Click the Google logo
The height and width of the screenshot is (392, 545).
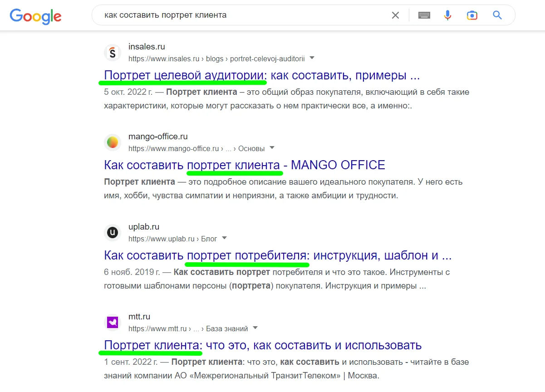click(35, 16)
